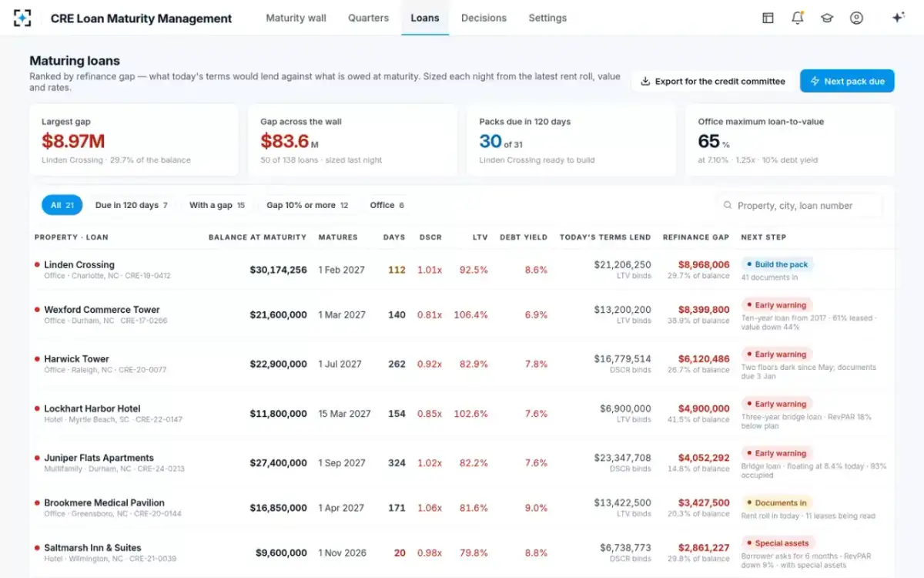Click the search magnifier icon
924x578 pixels.
click(x=728, y=206)
